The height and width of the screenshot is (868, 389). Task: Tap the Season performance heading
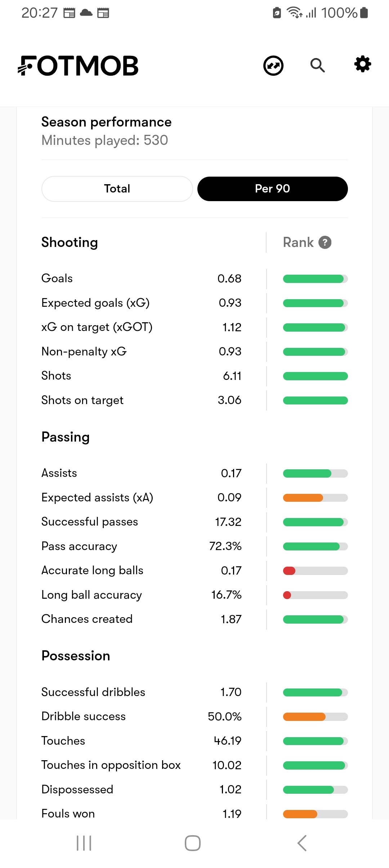tap(106, 122)
